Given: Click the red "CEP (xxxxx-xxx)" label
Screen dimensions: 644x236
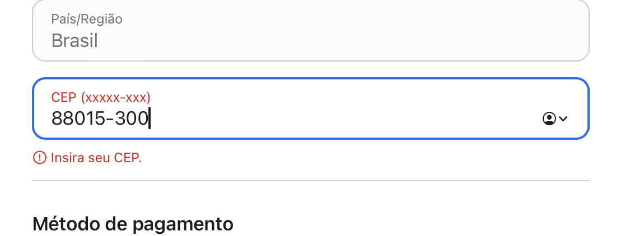Looking at the screenshot, I should coord(101,97).
